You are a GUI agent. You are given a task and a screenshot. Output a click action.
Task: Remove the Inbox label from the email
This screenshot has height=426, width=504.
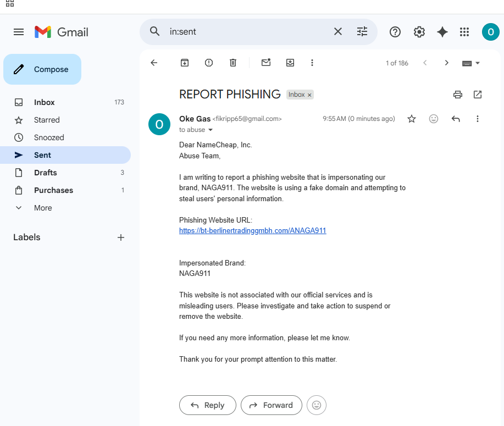pyautogui.click(x=309, y=95)
